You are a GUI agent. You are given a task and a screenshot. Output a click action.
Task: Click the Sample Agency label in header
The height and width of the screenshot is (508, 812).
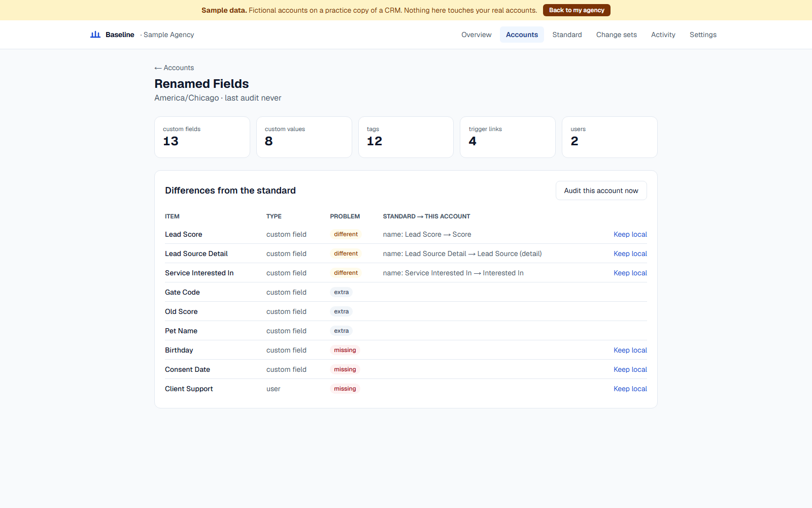click(168, 35)
